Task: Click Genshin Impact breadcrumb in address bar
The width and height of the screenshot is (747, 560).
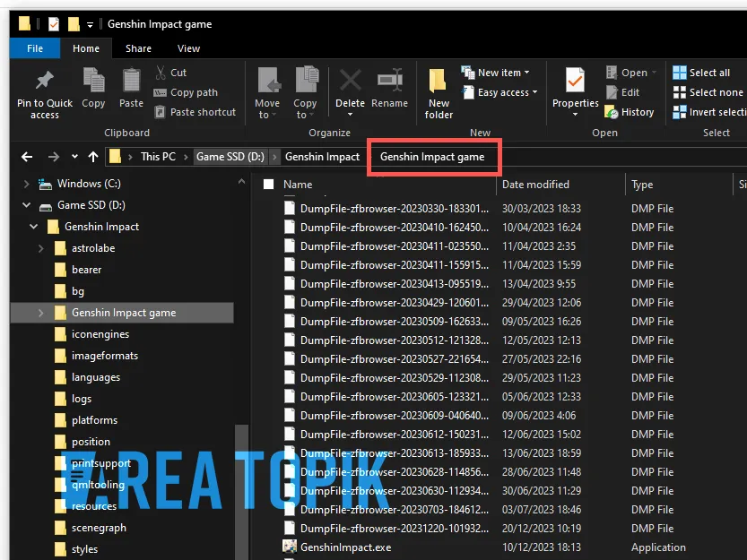Action: [323, 157]
